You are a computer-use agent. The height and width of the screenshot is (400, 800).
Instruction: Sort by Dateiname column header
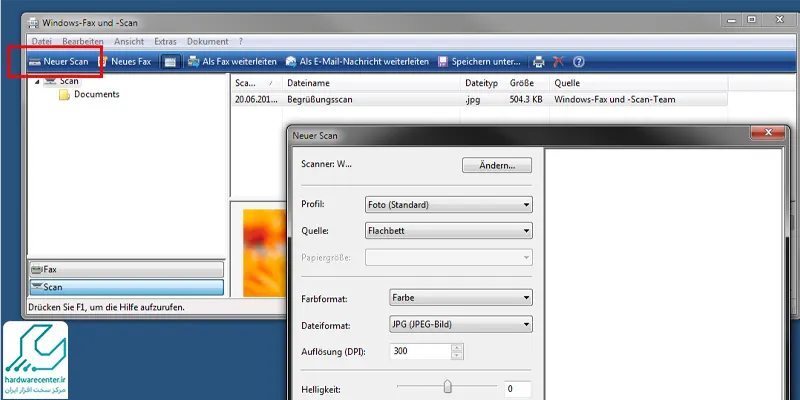[x=371, y=83]
